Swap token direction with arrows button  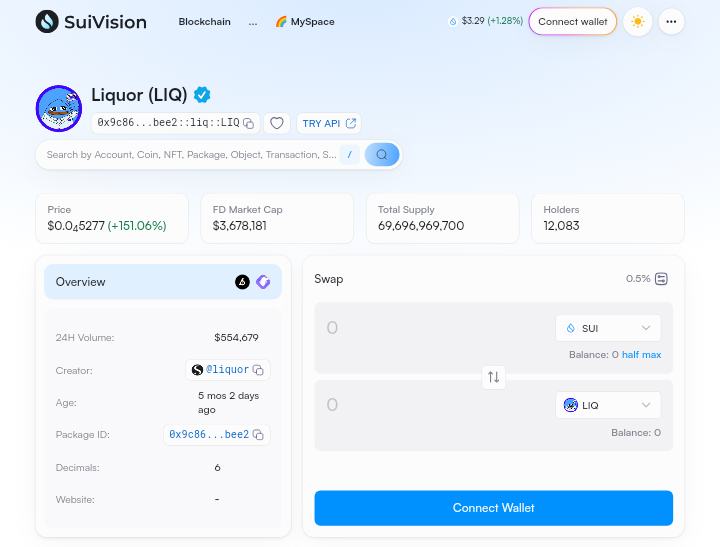[494, 377]
